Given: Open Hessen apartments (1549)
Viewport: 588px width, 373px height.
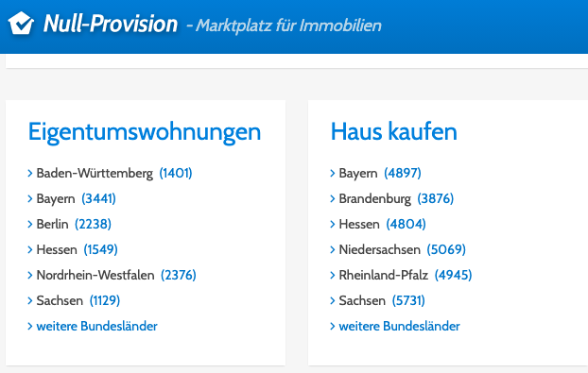Looking at the screenshot, I should [77, 250].
